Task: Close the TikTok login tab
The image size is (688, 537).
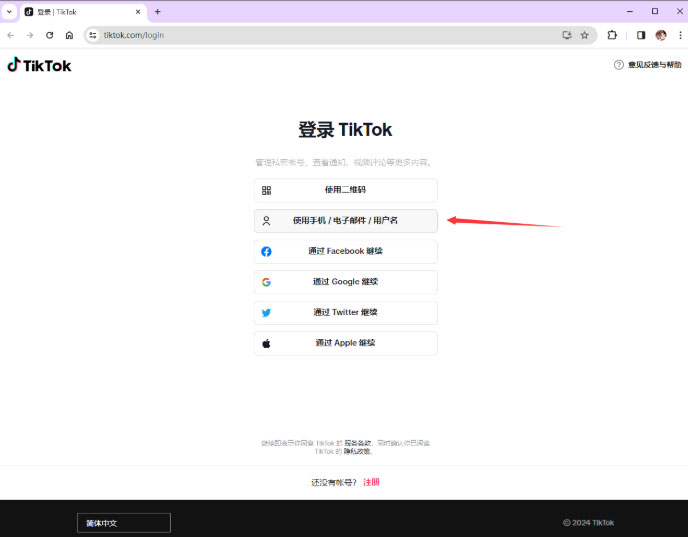Action: click(138, 12)
